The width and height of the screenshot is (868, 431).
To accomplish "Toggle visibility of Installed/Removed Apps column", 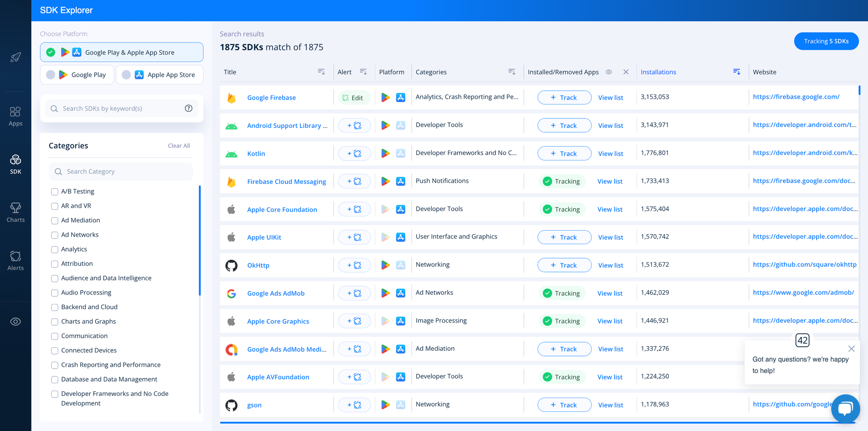I will pos(608,72).
